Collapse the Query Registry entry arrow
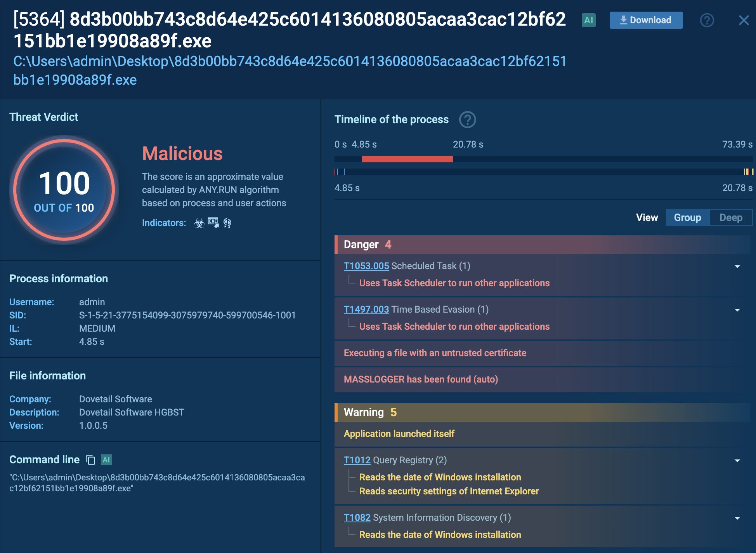The image size is (756, 553). (x=737, y=461)
